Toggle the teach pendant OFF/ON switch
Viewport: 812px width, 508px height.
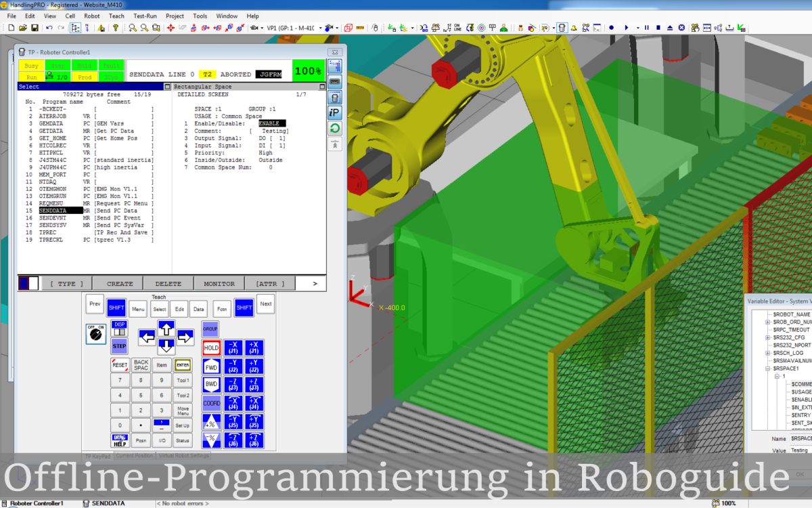(96, 333)
